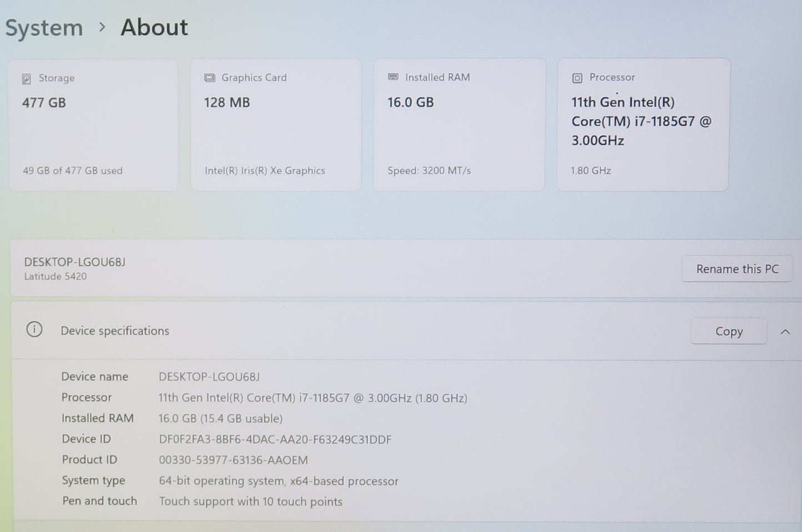Screen dimensions: 802x532
Task: Select the Pen and touch support value
Action: point(250,501)
